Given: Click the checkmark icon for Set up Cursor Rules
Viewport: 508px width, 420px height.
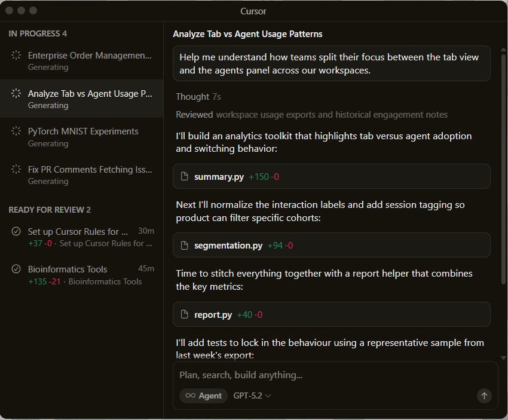Looking at the screenshot, I should [16, 232].
